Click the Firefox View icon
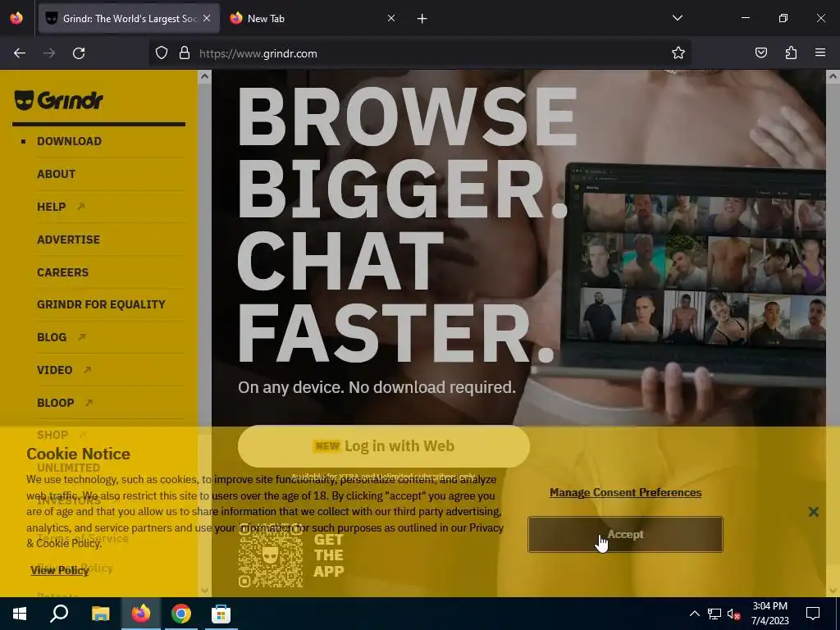 pyautogui.click(x=16, y=18)
